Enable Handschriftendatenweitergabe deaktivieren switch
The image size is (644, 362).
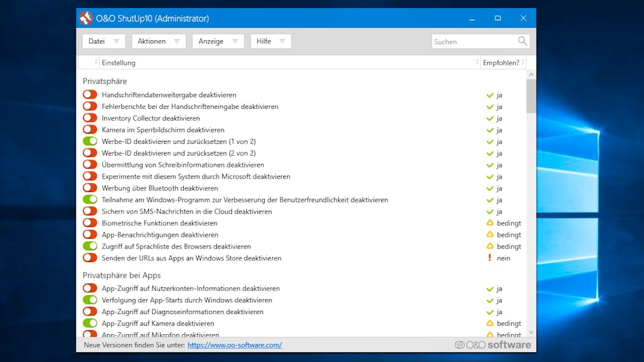(x=90, y=95)
